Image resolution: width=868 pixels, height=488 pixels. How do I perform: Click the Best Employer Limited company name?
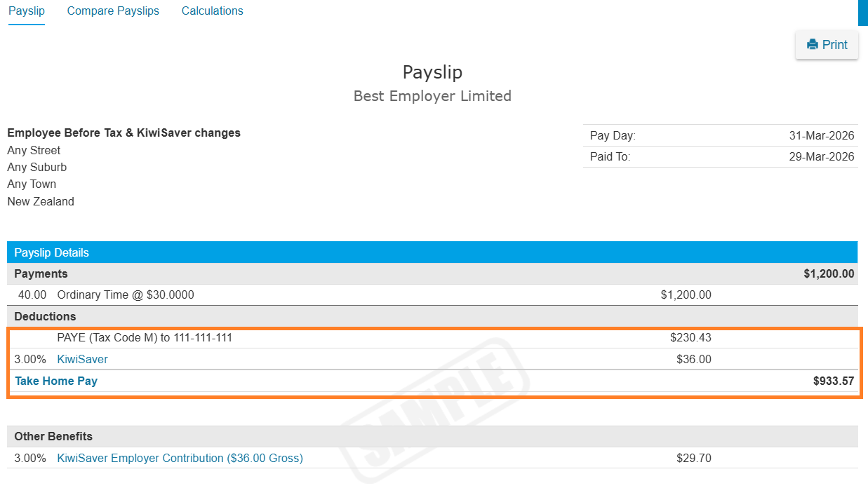(432, 96)
